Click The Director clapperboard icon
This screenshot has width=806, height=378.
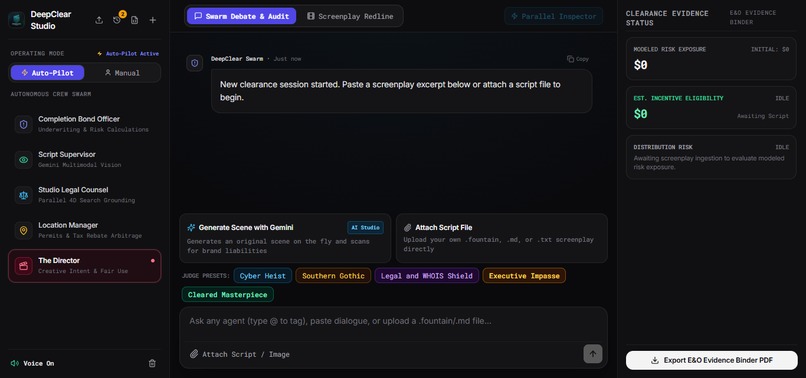pyautogui.click(x=24, y=266)
